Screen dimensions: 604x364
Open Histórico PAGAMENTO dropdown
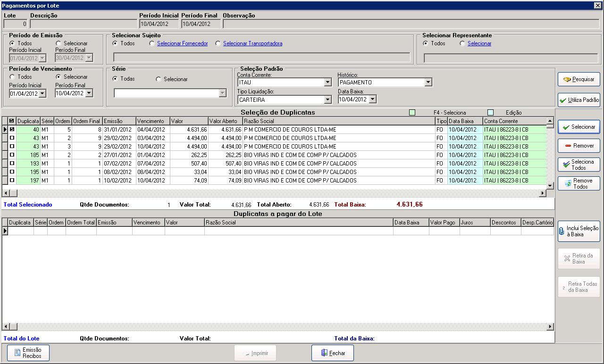pos(428,83)
